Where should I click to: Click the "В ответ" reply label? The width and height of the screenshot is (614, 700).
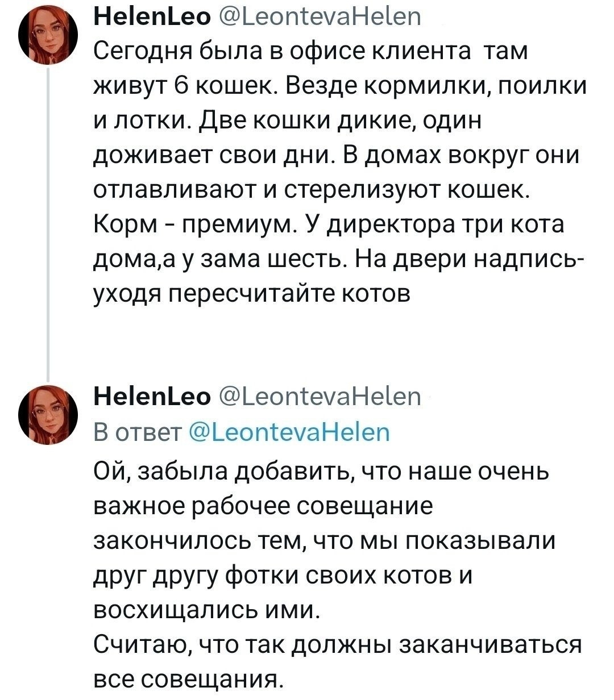coord(136,434)
